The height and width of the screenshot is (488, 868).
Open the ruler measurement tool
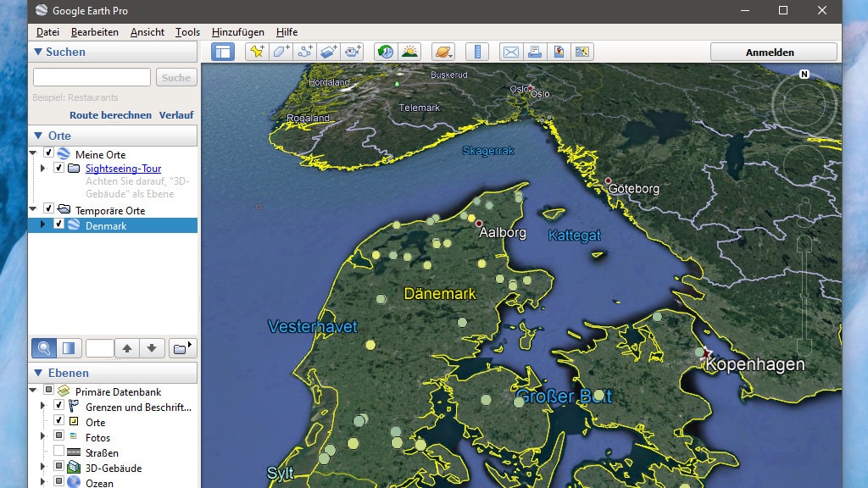[x=476, y=52]
